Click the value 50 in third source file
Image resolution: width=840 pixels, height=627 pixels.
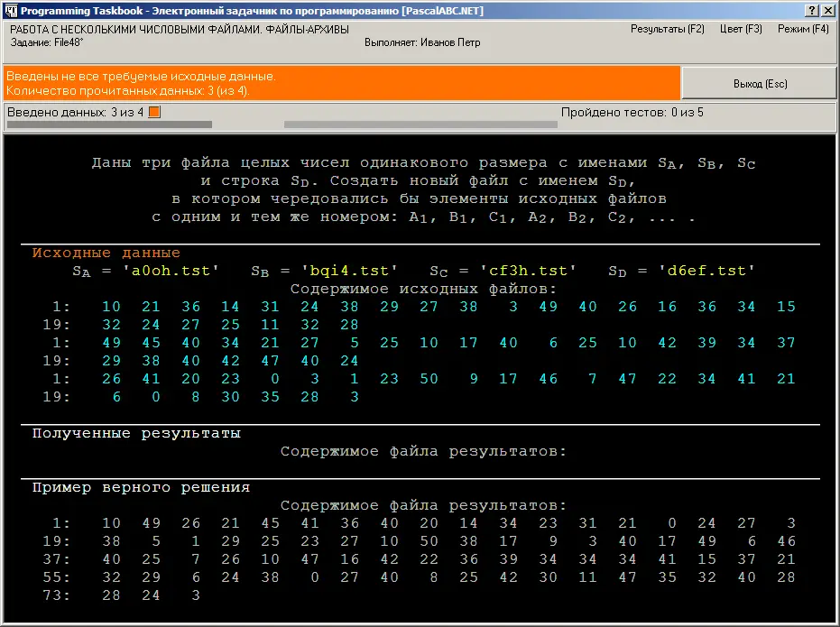[429, 379]
